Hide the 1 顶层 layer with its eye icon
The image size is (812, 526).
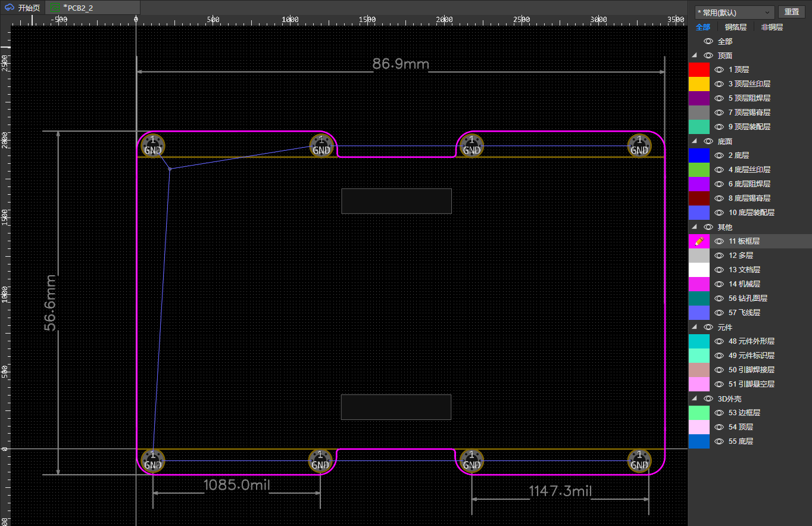[x=719, y=70]
